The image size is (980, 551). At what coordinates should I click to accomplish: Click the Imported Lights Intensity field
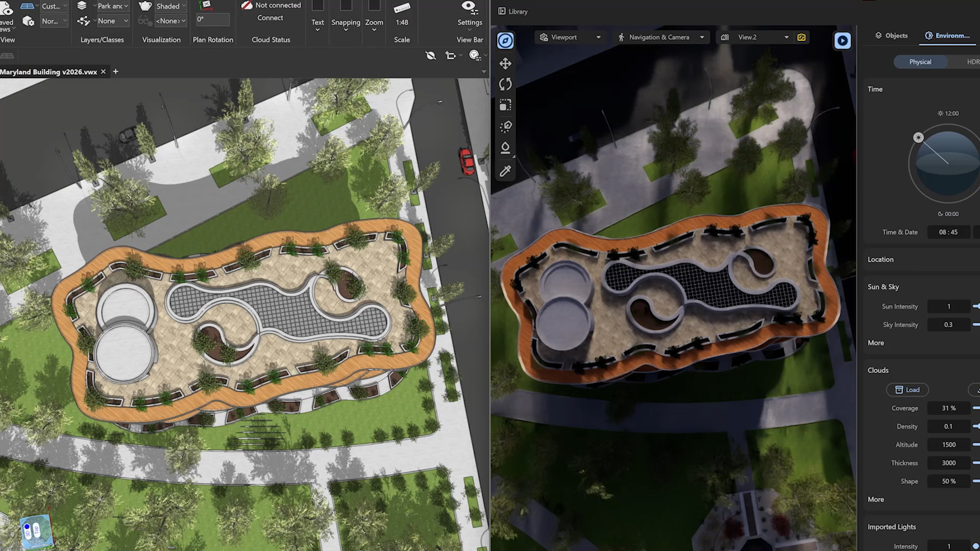[x=948, y=546]
